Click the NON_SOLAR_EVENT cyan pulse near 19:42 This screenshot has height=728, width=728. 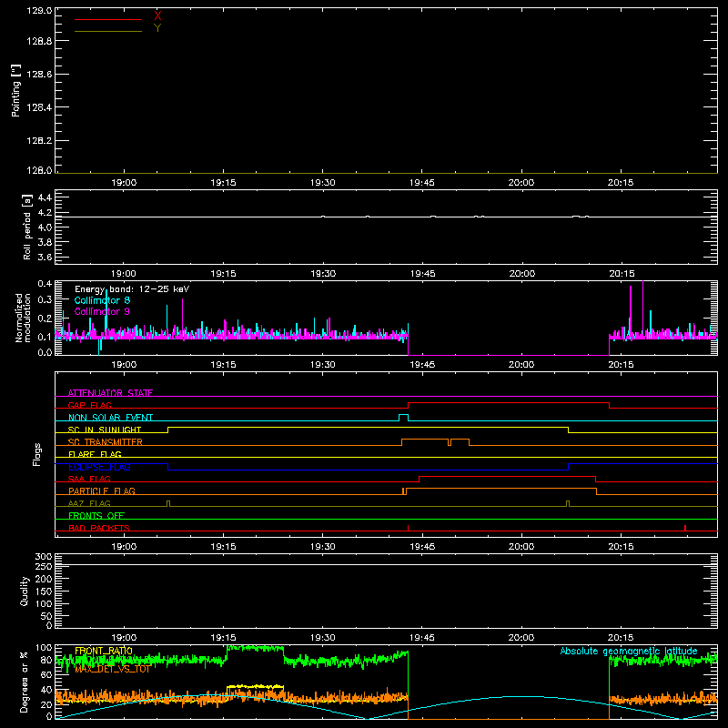tap(403, 418)
